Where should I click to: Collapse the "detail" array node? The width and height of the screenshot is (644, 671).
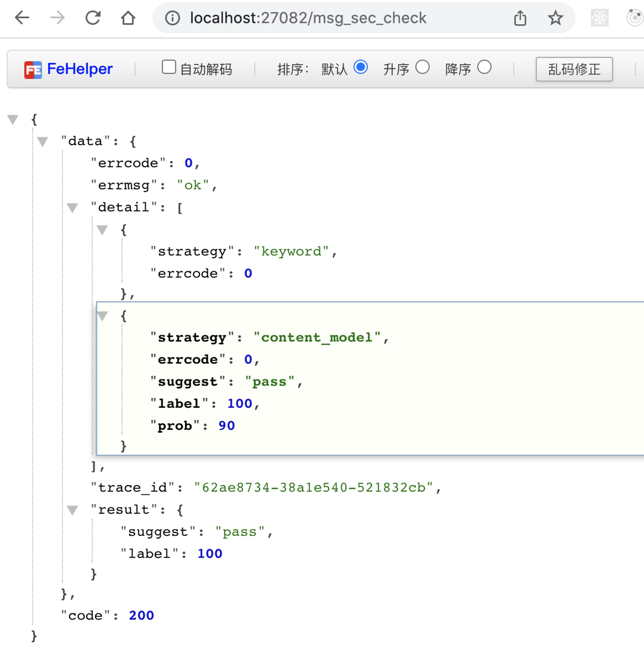(x=72, y=207)
